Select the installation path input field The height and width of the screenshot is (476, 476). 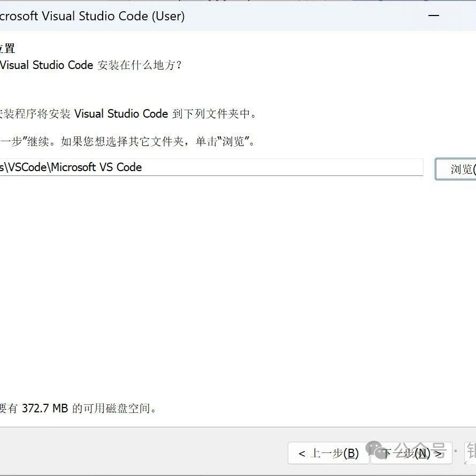click(214, 167)
